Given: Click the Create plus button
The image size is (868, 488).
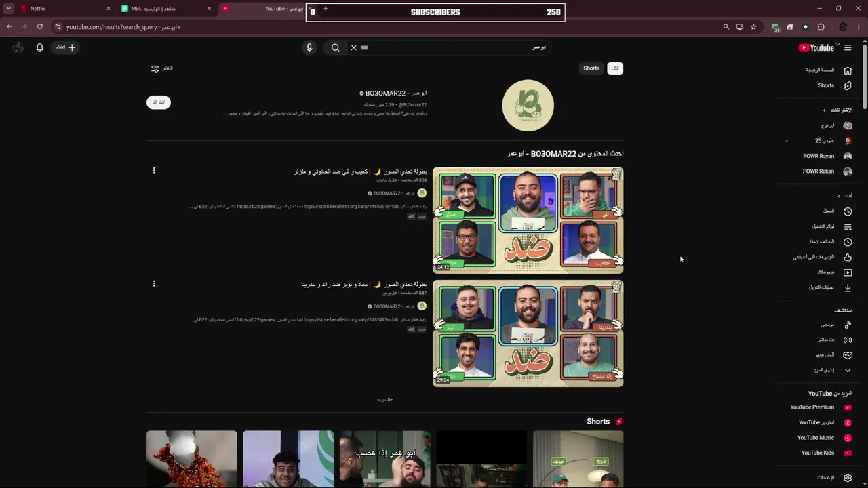Looking at the screenshot, I should click(66, 47).
